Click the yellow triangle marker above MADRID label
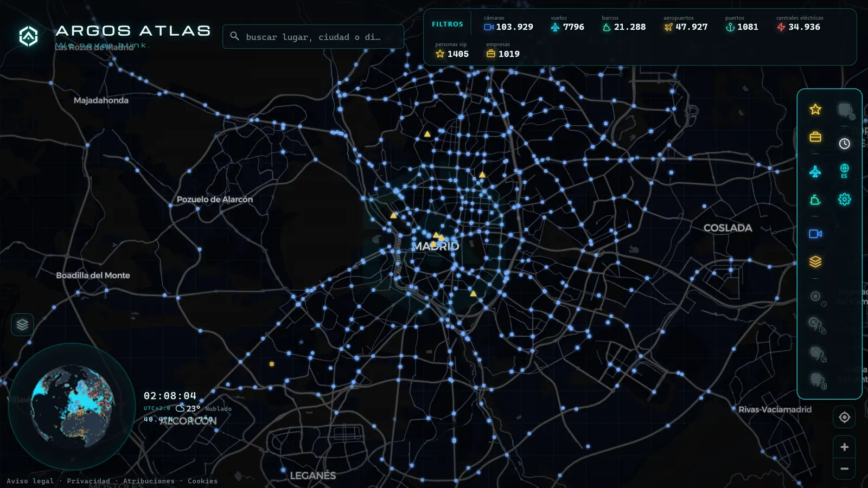The height and width of the screenshot is (488, 868). (436, 235)
